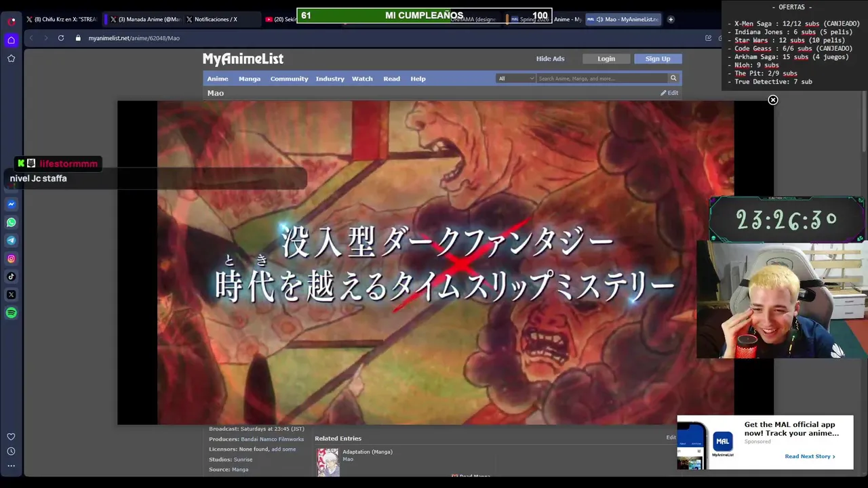Click the Sign Up button
The height and width of the screenshot is (488, 868).
click(658, 59)
